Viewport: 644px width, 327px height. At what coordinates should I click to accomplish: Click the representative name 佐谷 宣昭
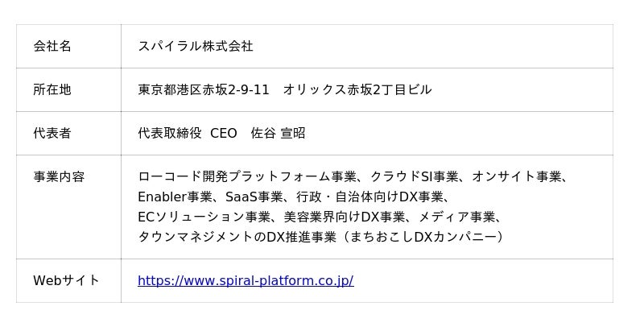click(x=278, y=134)
